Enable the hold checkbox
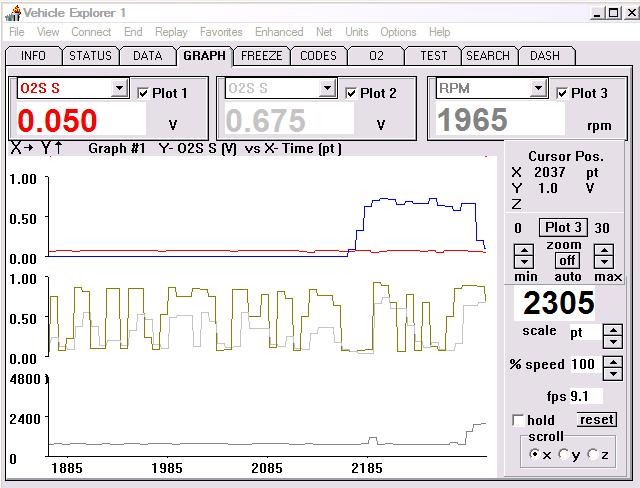Screen dimensions: 640x488 tap(517, 420)
